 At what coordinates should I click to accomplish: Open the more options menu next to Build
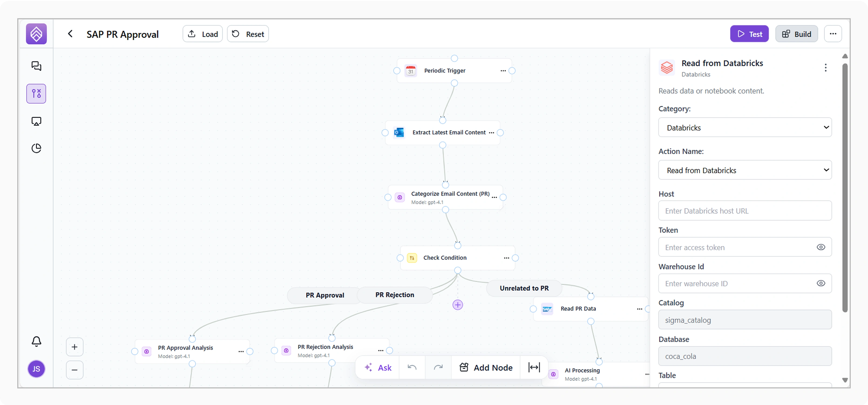(x=833, y=34)
